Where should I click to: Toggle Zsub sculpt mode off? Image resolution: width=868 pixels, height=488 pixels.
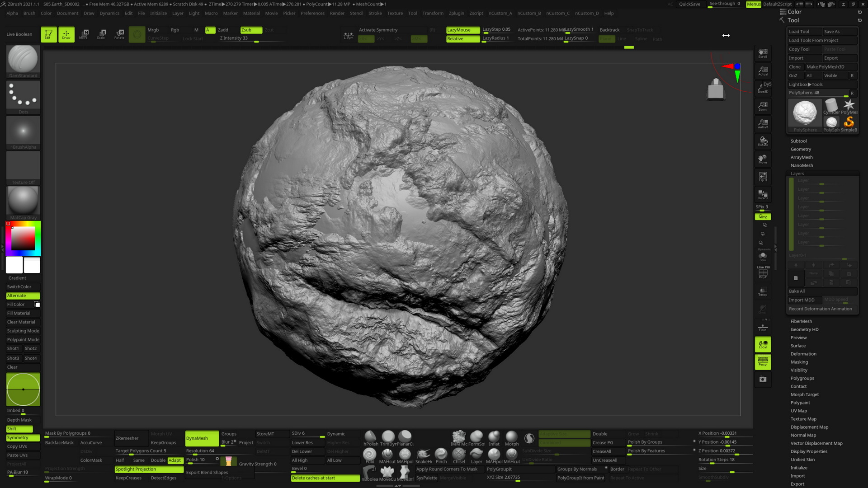click(x=250, y=30)
